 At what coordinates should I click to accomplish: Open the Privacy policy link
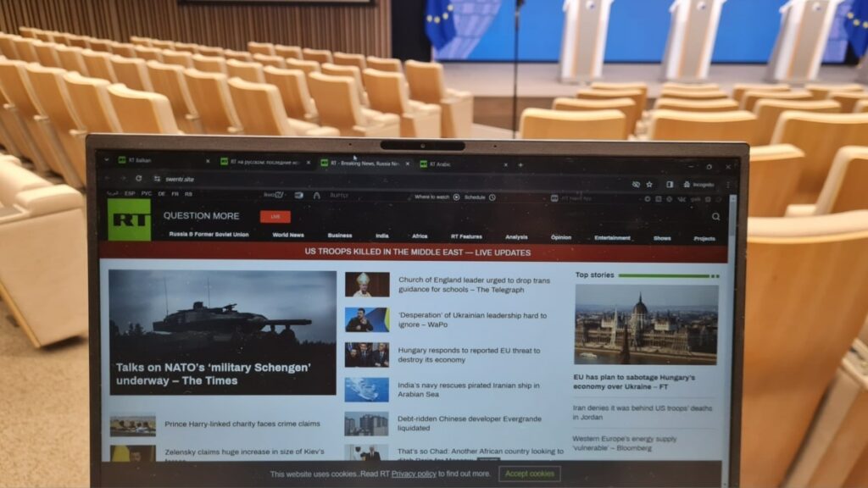(x=414, y=474)
